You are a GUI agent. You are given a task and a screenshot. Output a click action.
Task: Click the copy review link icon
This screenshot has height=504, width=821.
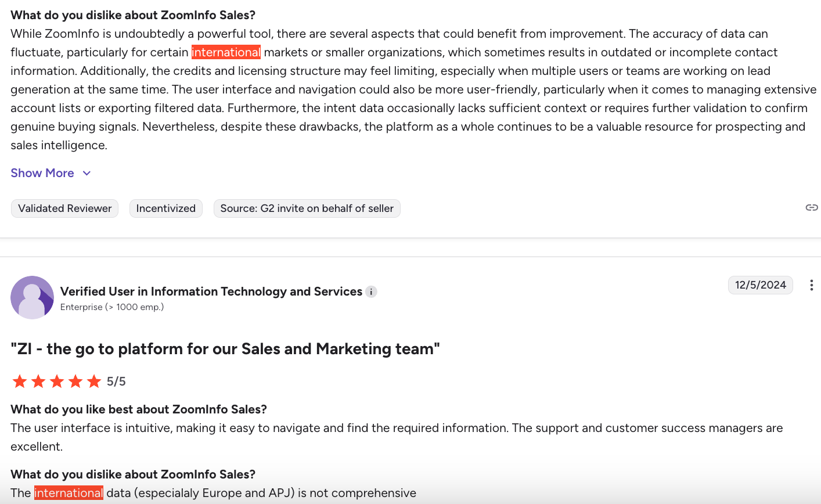(811, 207)
